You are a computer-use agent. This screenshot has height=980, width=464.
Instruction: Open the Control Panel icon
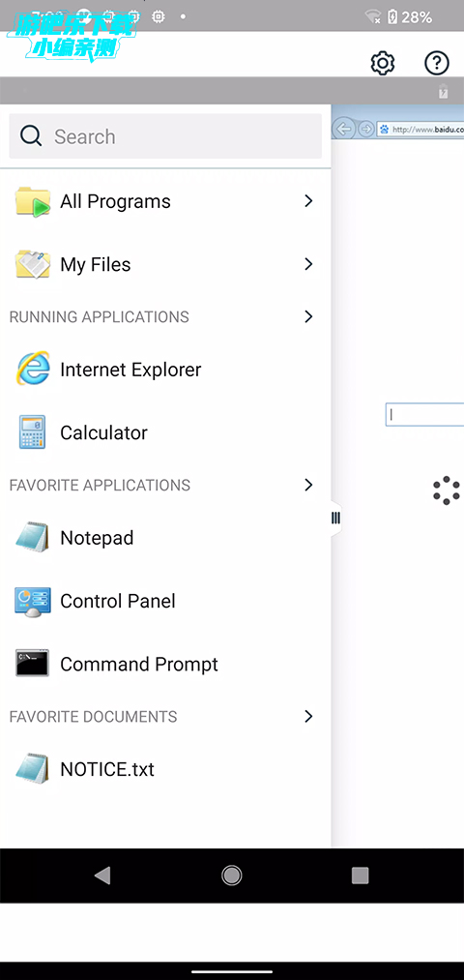[x=33, y=601]
